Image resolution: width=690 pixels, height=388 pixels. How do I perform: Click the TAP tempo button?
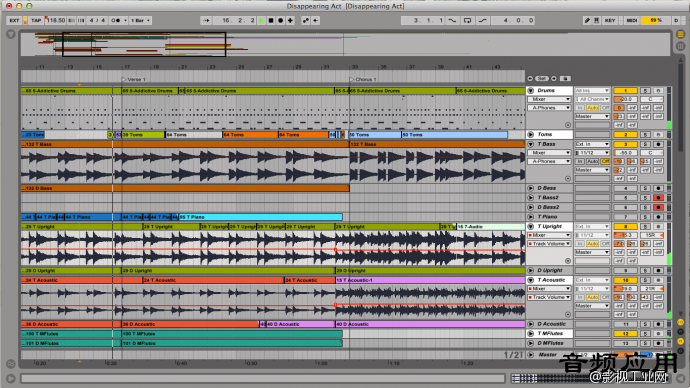tap(36, 20)
